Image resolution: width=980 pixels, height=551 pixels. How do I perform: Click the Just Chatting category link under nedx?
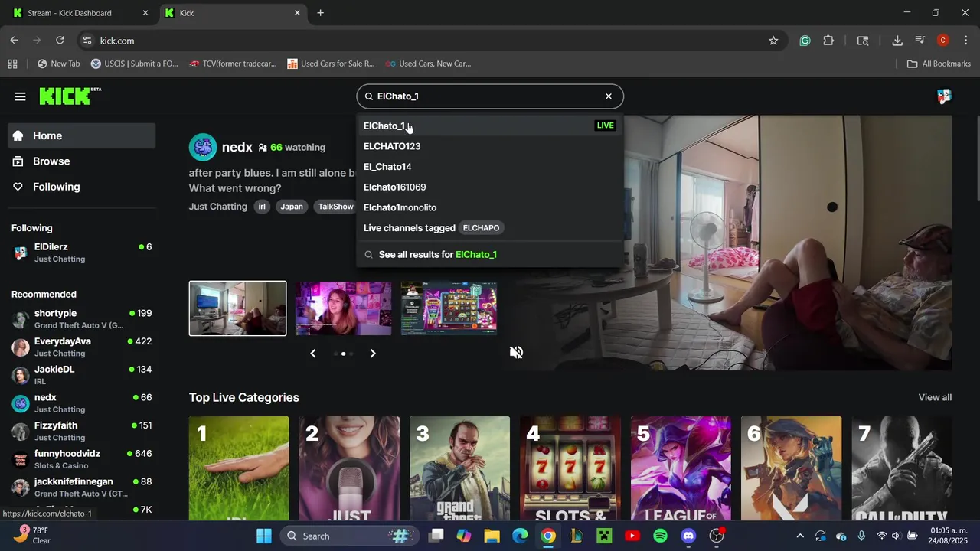click(218, 207)
